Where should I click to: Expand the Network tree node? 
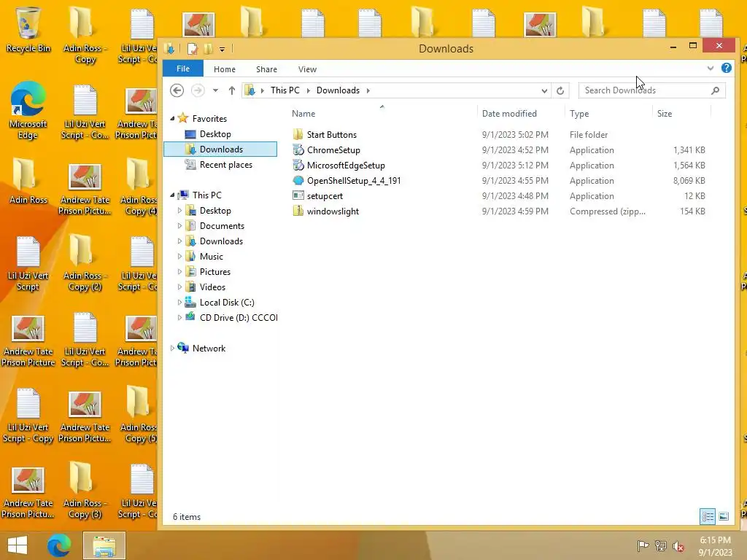[x=172, y=349]
